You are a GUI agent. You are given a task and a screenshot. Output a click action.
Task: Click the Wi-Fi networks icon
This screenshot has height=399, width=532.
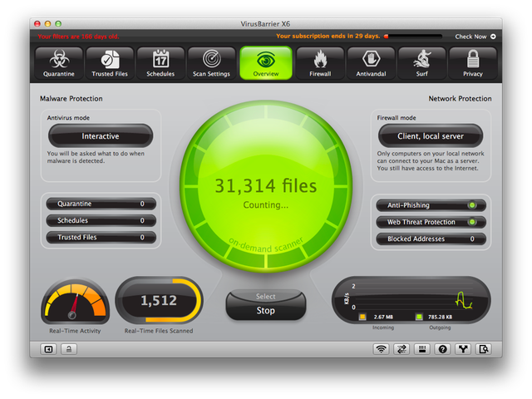(x=381, y=349)
